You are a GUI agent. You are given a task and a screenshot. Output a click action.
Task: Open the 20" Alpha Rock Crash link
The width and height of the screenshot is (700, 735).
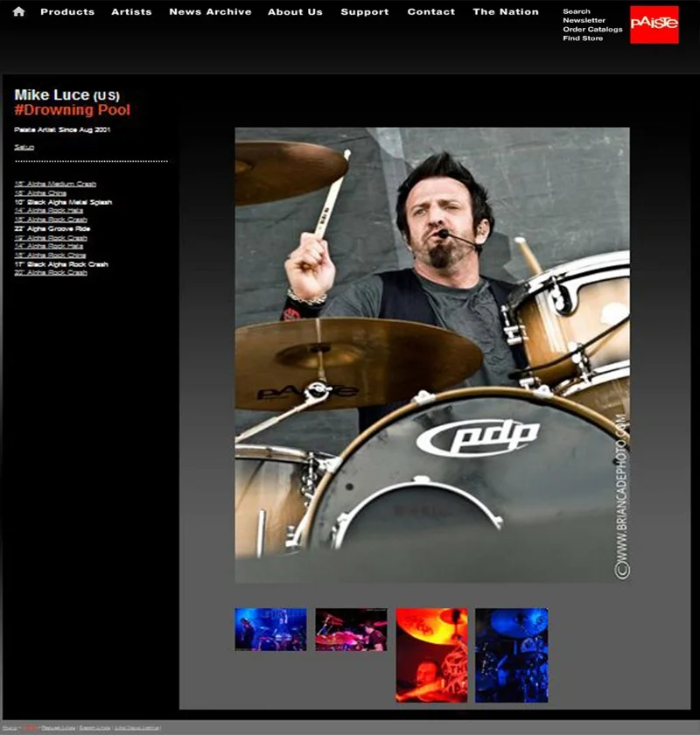[51, 272]
